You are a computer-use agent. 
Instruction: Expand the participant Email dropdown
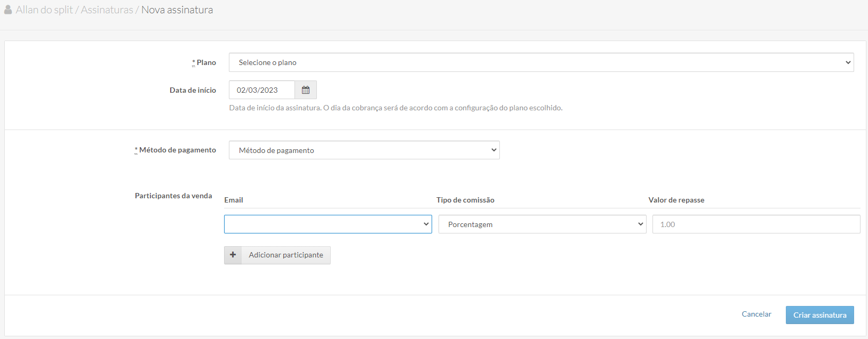[328, 224]
